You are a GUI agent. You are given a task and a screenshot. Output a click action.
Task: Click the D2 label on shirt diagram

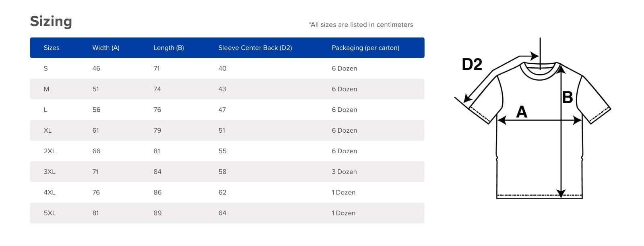pyautogui.click(x=472, y=65)
